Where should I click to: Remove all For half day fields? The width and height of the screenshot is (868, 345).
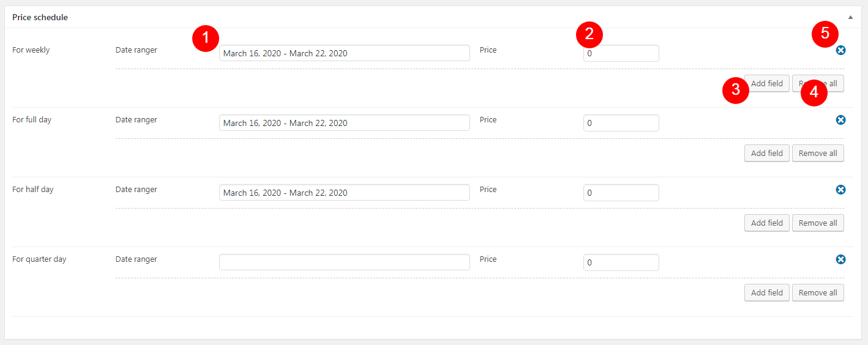click(x=817, y=223)
